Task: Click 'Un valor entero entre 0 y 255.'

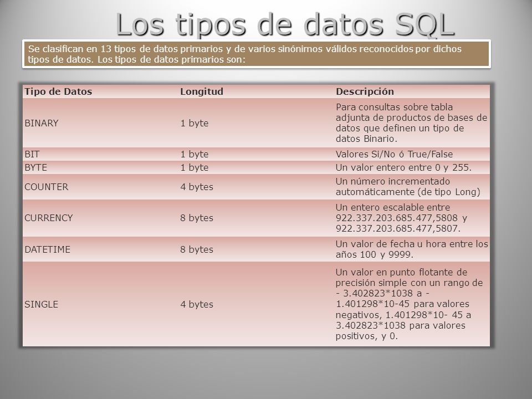Action: point(403,167)
